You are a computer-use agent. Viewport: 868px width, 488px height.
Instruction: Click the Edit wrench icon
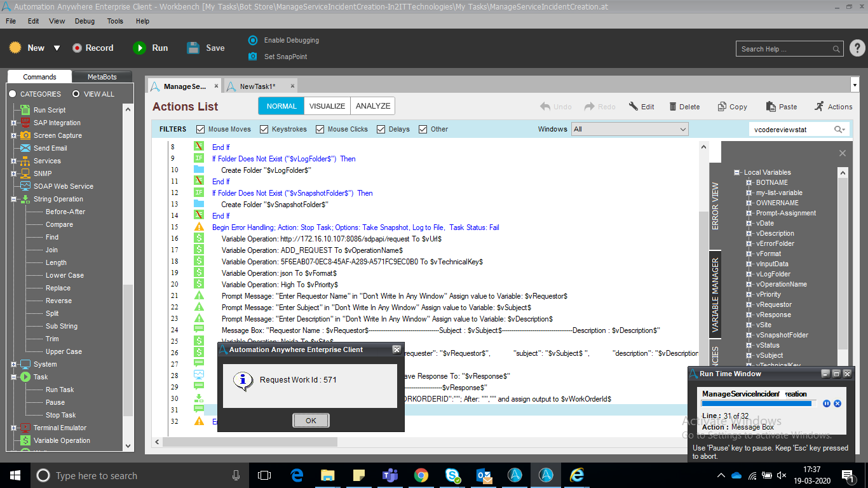point(634,107)
